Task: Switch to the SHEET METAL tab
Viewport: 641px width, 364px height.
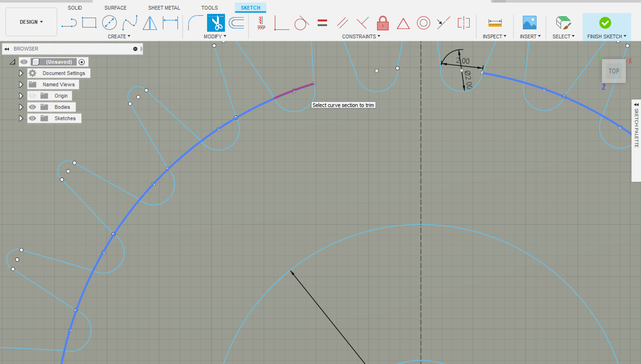Action: click(164, 8)
